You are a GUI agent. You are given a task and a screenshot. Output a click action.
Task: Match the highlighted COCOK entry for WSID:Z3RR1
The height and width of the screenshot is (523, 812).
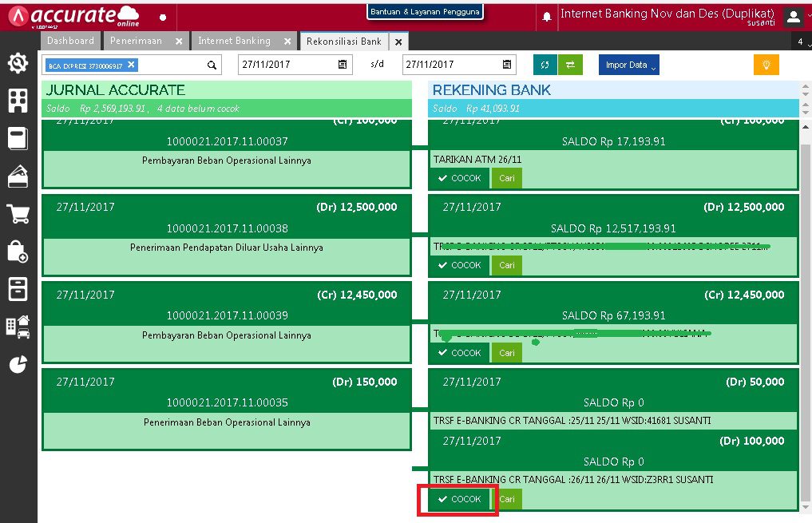pyautogui.click(x=457, y=498)
